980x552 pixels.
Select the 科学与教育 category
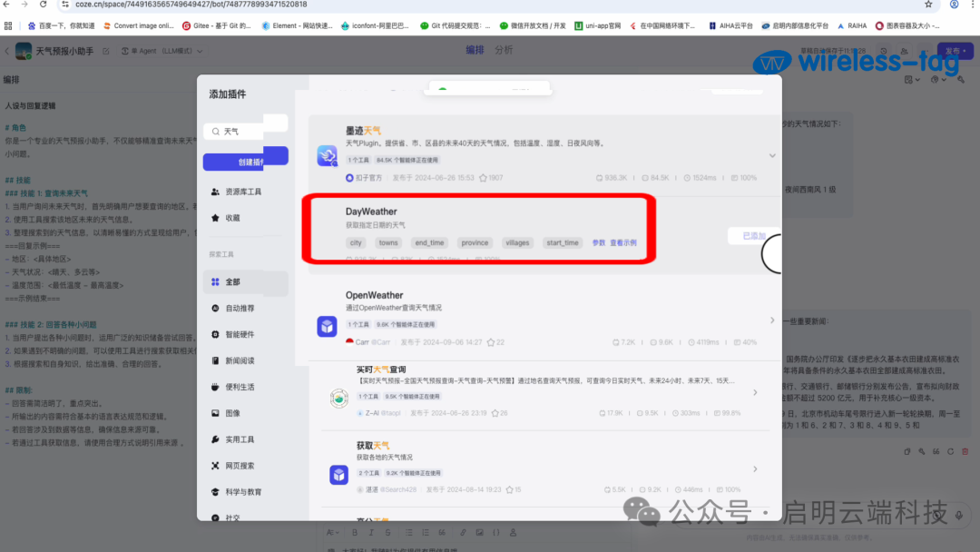[245, 492]
